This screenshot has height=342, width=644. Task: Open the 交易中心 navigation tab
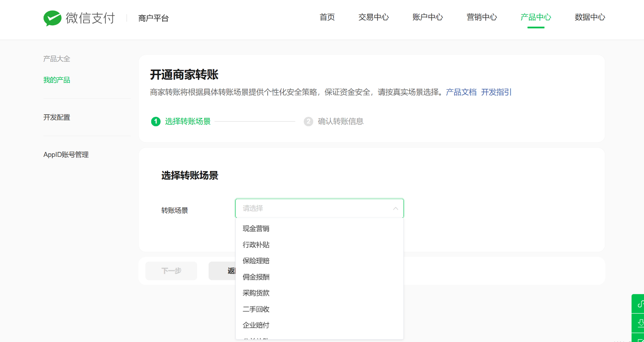[374, 17]
